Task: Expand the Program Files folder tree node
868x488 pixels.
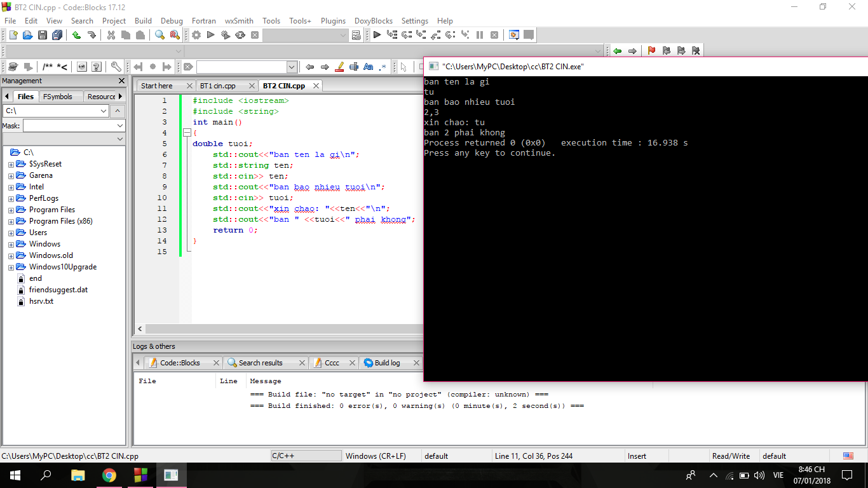Action: tap(11, 210)
